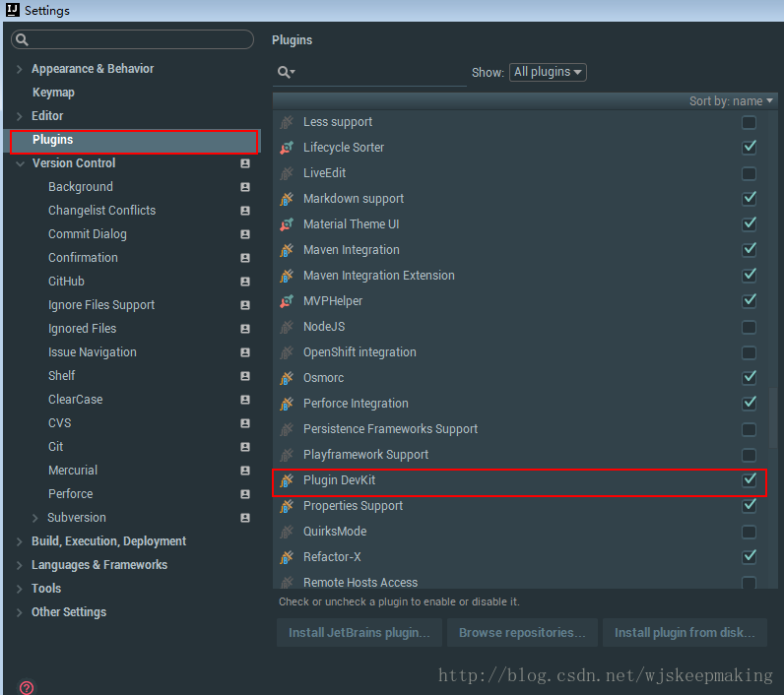Select the Remote Hosts Access plugin row
Viewport: 784px width, 695px height.
tap(518, 582)
